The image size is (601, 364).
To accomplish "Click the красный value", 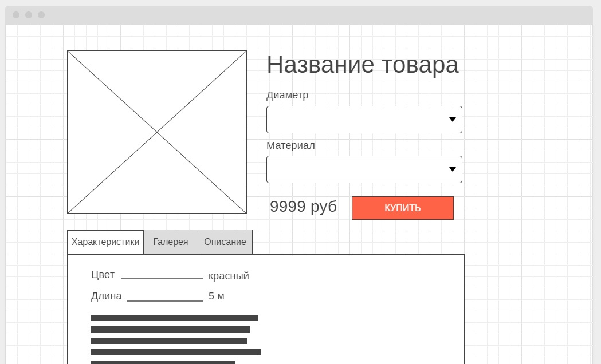I will (x=229, y=276).
